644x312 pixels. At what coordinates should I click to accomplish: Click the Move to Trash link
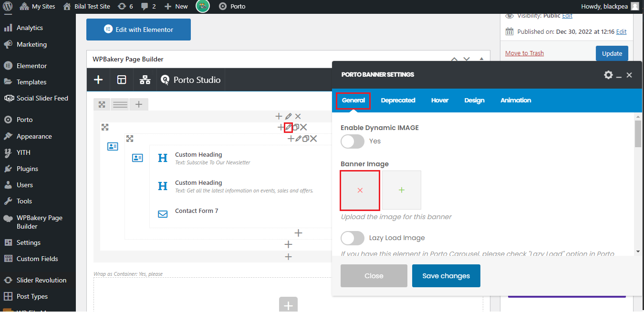[x=524, y=53]
